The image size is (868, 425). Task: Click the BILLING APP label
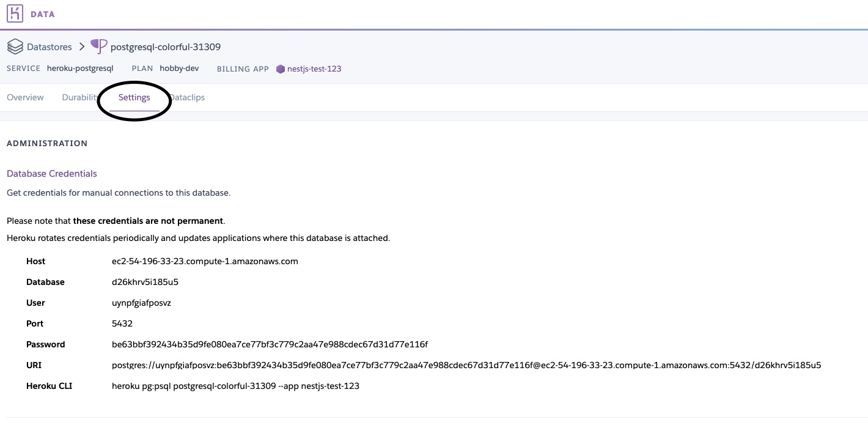243,69
